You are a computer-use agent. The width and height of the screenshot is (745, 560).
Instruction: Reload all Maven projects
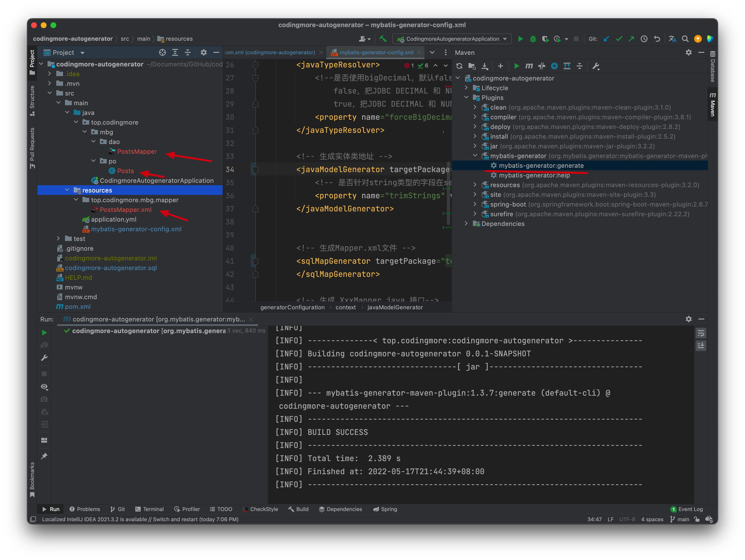(x=459, y=66)
